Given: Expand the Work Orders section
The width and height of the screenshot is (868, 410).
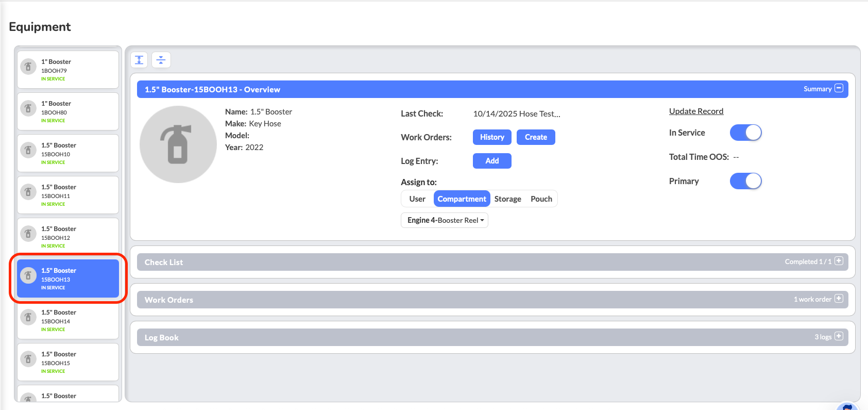Looking at the screenshot, I should coord(839,299).
